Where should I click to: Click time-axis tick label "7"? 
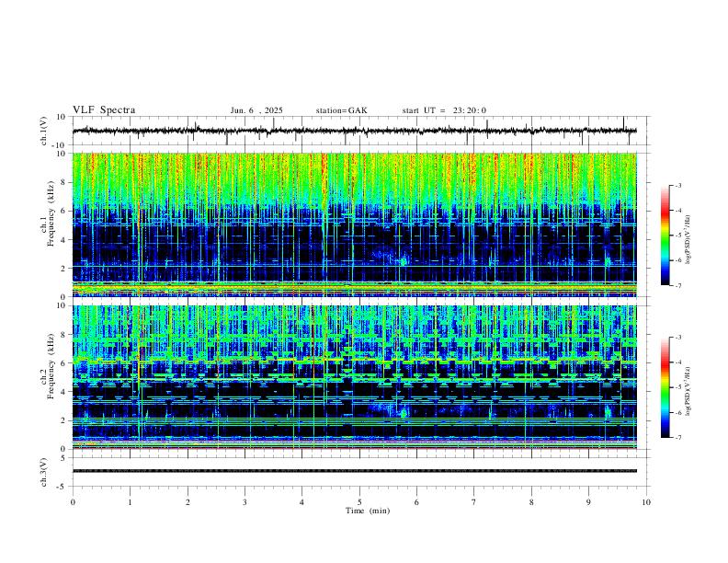coord(474,502)
